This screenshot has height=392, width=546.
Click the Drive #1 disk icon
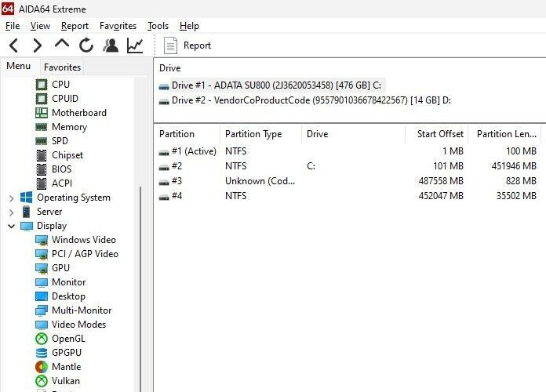click(x=164, y=86)
